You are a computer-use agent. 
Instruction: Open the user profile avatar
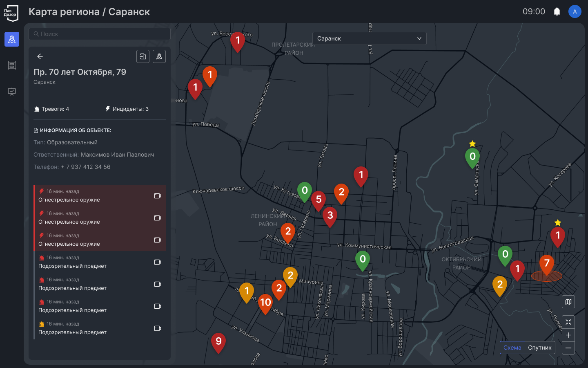pyautogui.click(x=575, y=11)
